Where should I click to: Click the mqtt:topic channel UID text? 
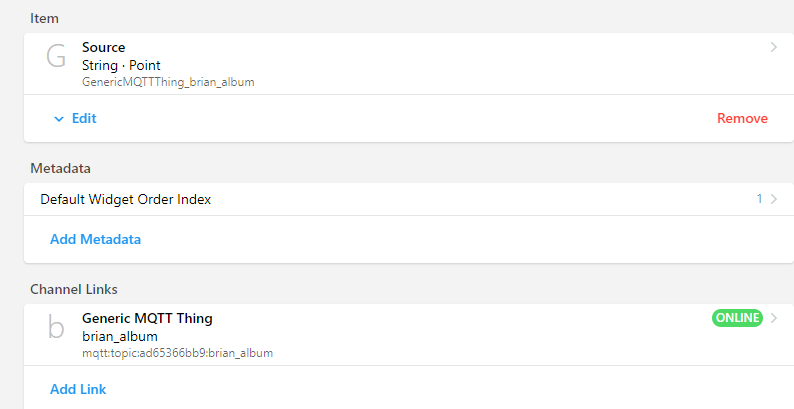tap(177, 353)
